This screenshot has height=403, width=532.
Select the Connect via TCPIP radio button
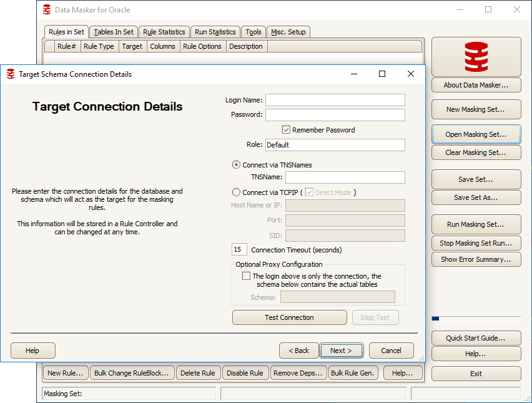click(x=236, y=192)
